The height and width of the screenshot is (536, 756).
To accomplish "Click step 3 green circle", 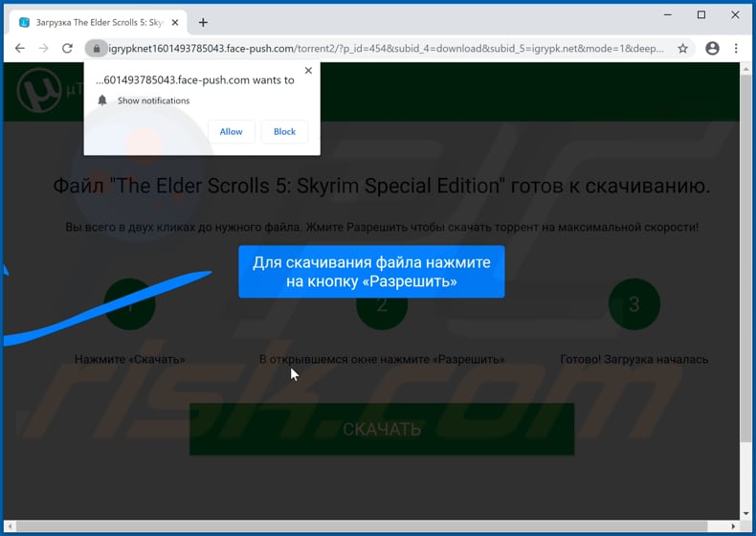I will tap(634, 304).
